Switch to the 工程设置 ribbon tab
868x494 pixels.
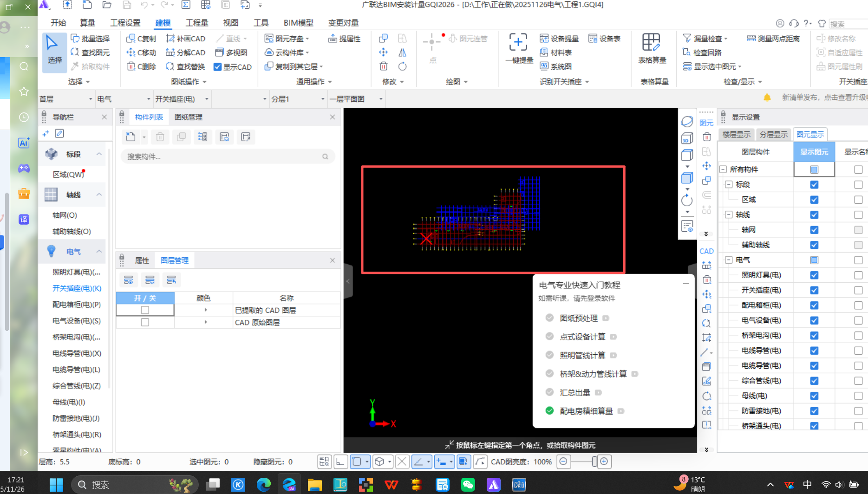(124, 22)
